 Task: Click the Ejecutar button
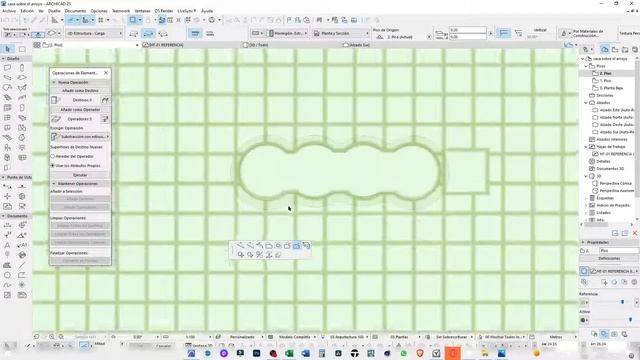[x=80, y=175]
